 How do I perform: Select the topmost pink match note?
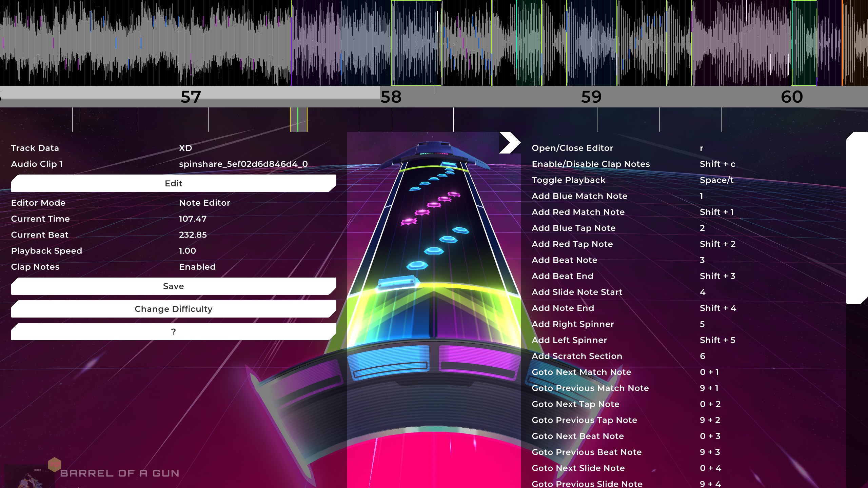point(454,194)
